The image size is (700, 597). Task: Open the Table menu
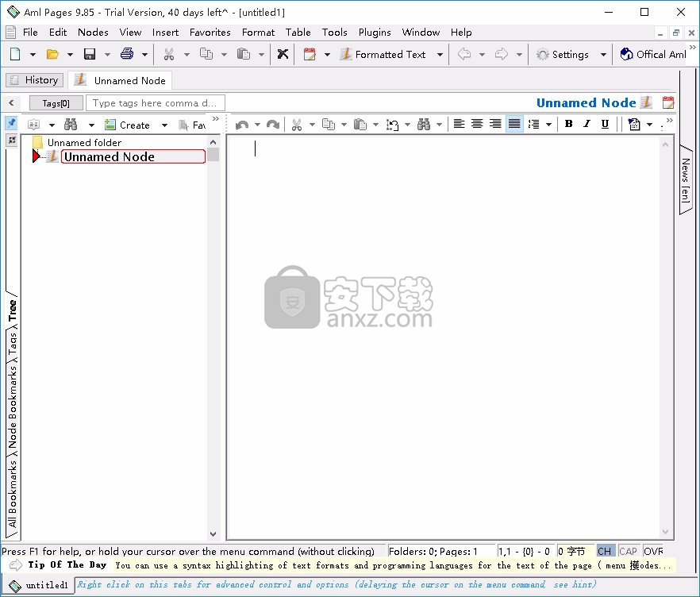coord(298,32)
